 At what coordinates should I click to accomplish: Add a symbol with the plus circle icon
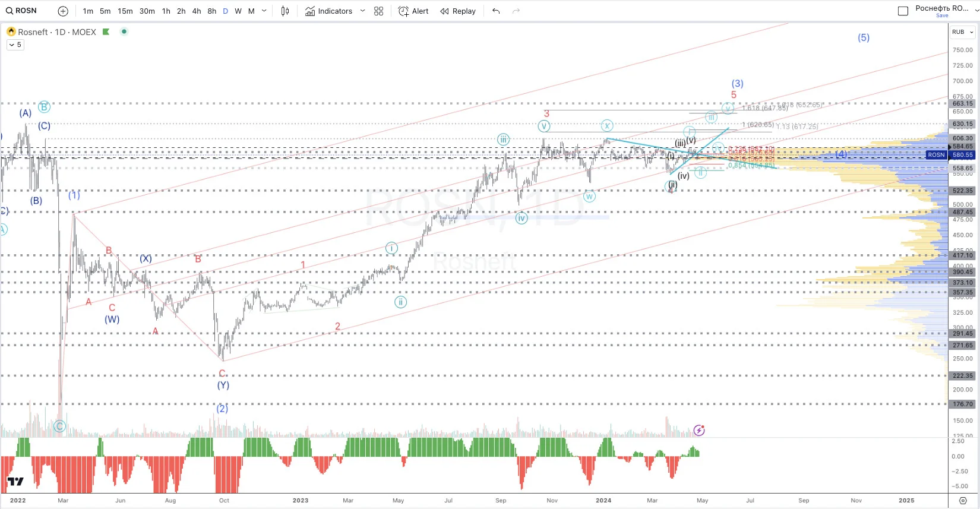[63, 11]
